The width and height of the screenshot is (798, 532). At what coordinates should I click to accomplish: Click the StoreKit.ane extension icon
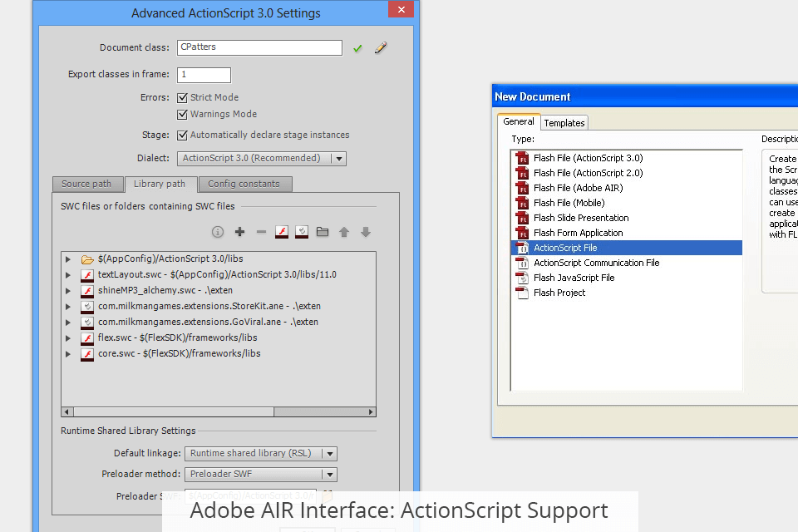coord(87,307)
